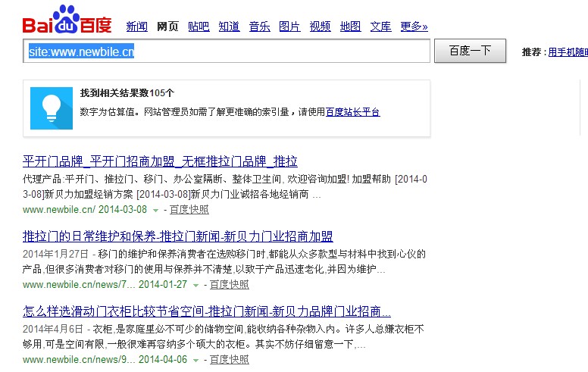Open 百度快照 for the 2014-03-08 result
The height and width of the screenshot is (372, 588).
[x=189, y=210]
